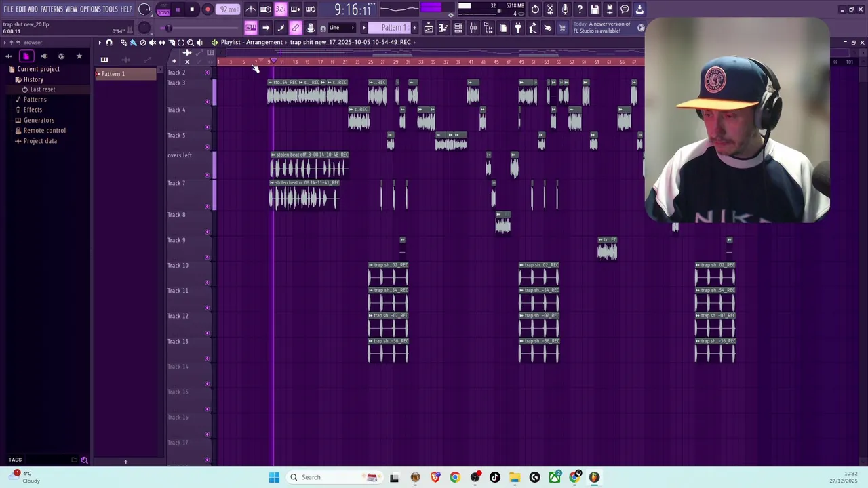Open the audio editor scissors icon
Screen dimensions: 868x488
550,9
